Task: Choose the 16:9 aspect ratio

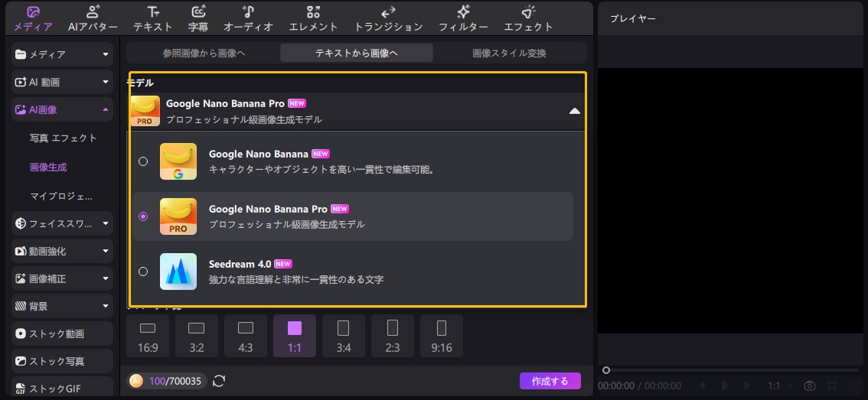Action: pos(148,336)
